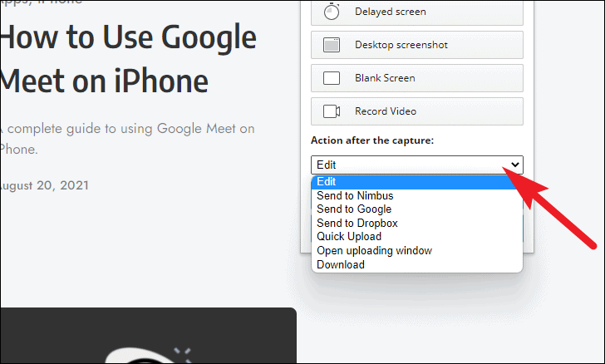Select Download option in the list
Image resolution: width=605 pixels, height=364 pixels.
click(417, 265)
